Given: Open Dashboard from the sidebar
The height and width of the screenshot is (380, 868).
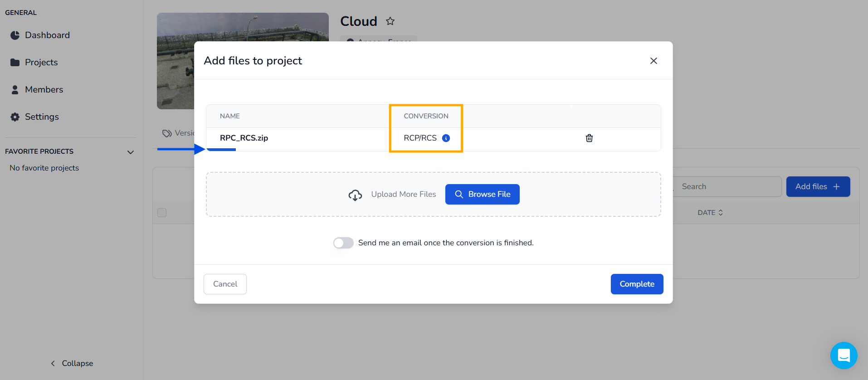Looking at the screenshot, I should pos(47,35).
